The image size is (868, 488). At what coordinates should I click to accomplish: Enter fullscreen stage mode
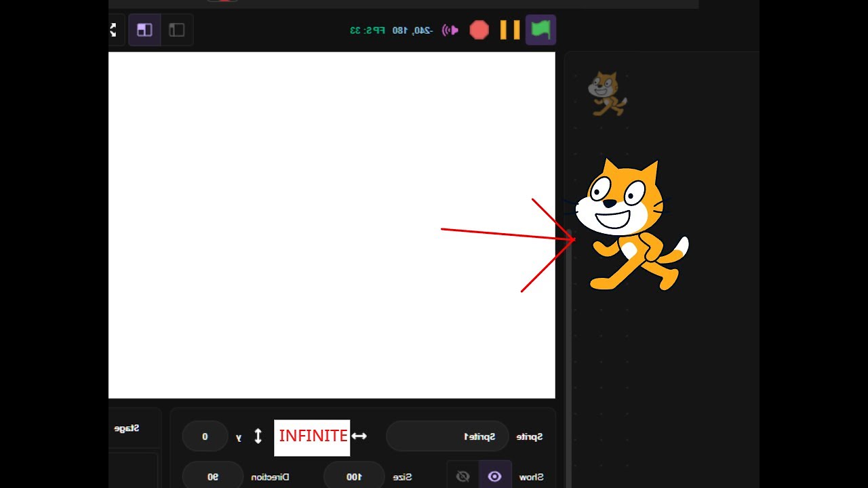coord(113,30)
